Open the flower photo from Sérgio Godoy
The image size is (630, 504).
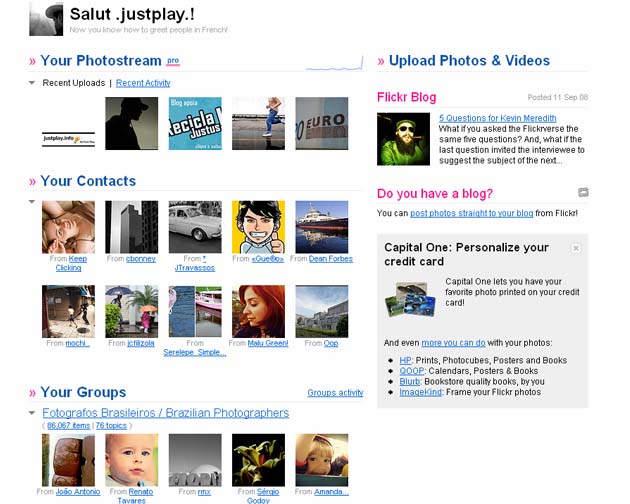pyautogui.click(x=258, y=460)
